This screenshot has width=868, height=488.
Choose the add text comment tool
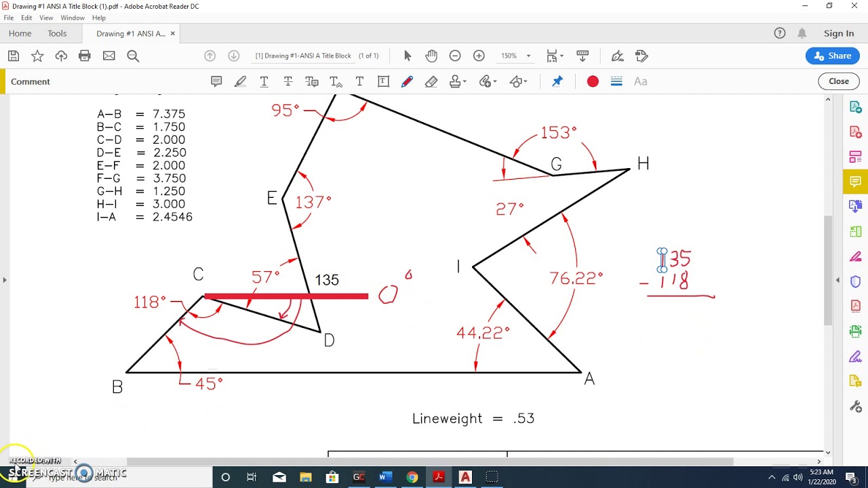point(359,81)
